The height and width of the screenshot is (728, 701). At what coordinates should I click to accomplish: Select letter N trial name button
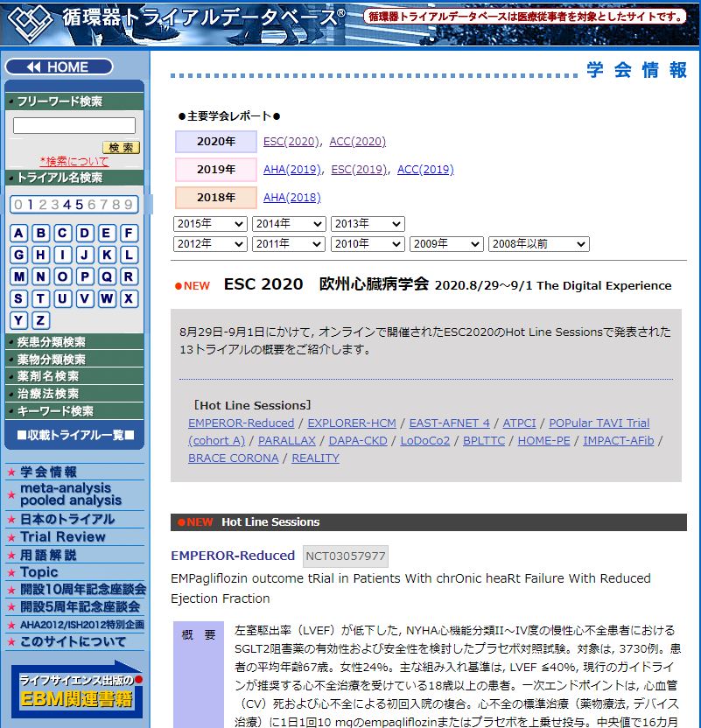(41, 276)
